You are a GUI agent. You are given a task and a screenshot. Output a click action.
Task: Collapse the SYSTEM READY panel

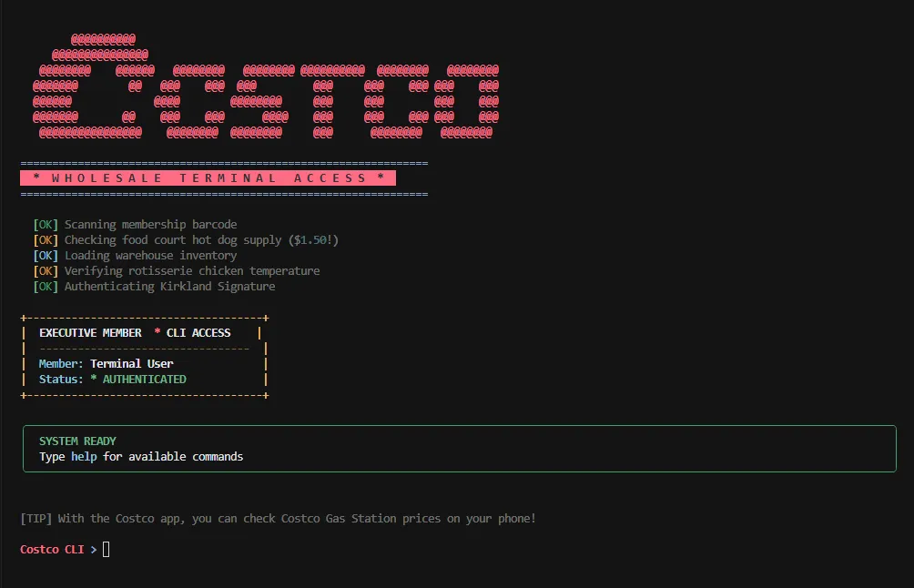(x=457, y=448)
